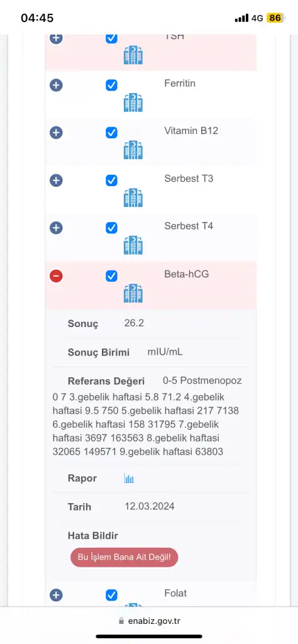The image size is (298, 644).
Task: Collapse the Beta-hCG result details
Action: [x=56, y=276]
